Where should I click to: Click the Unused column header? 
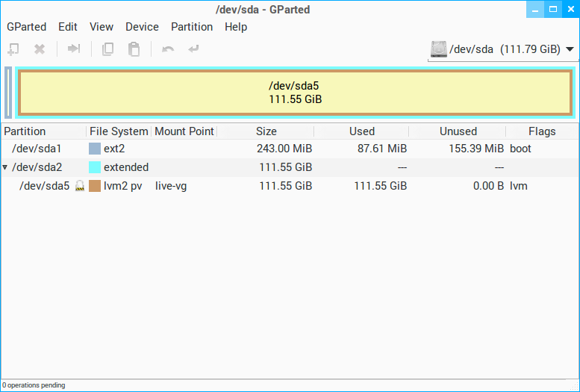(458, 131)
